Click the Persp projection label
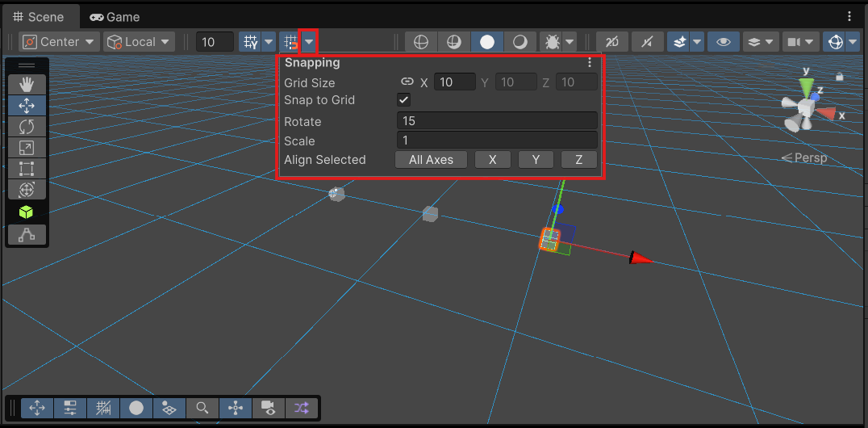The width and height of the screenshot is (868, 428). (811, 158)
